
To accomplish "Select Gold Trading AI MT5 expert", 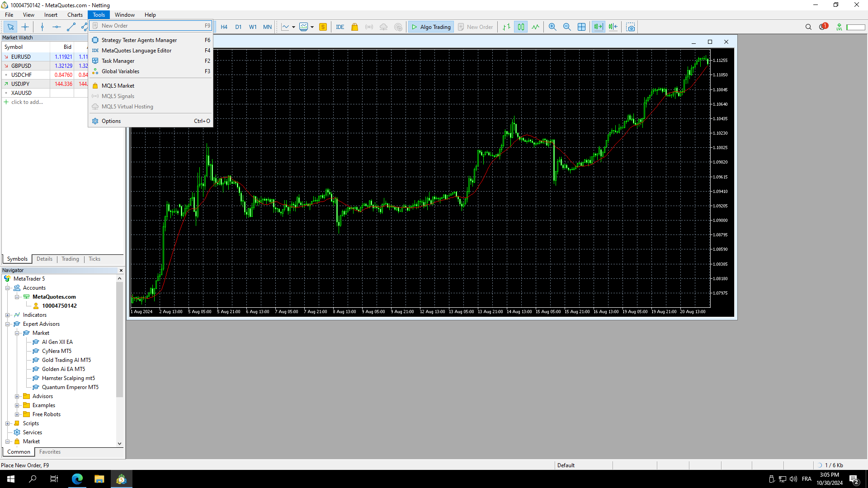I will (x=66, y=360).
